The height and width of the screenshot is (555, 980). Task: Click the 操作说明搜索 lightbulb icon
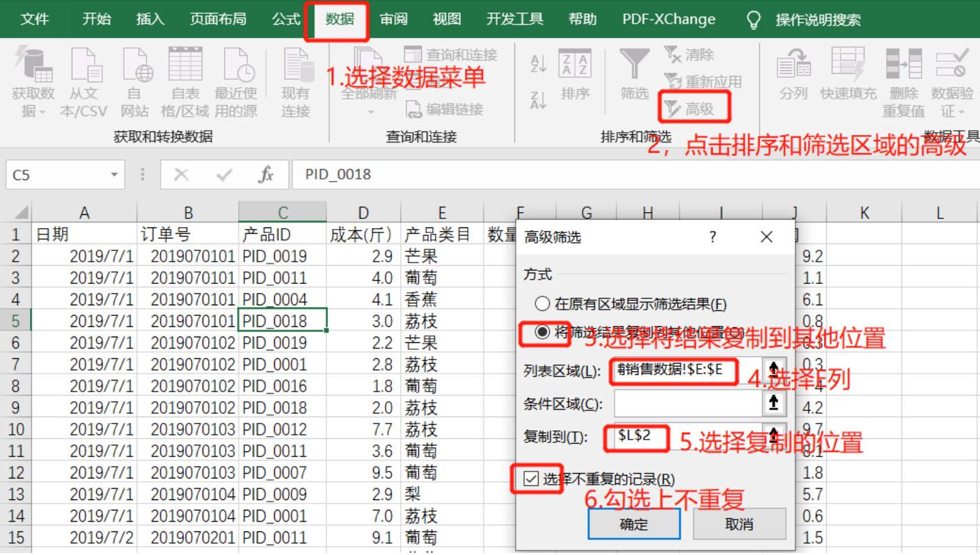[x=753, y=19]
